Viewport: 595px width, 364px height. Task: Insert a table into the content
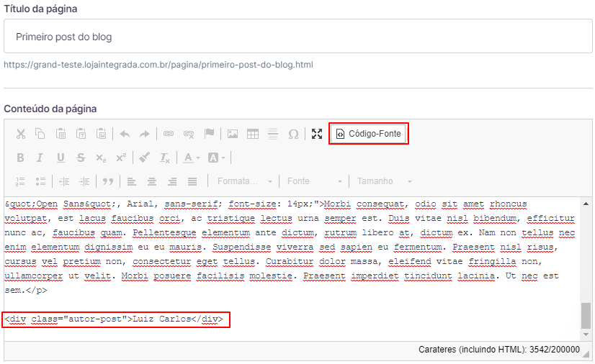(253, 134)
